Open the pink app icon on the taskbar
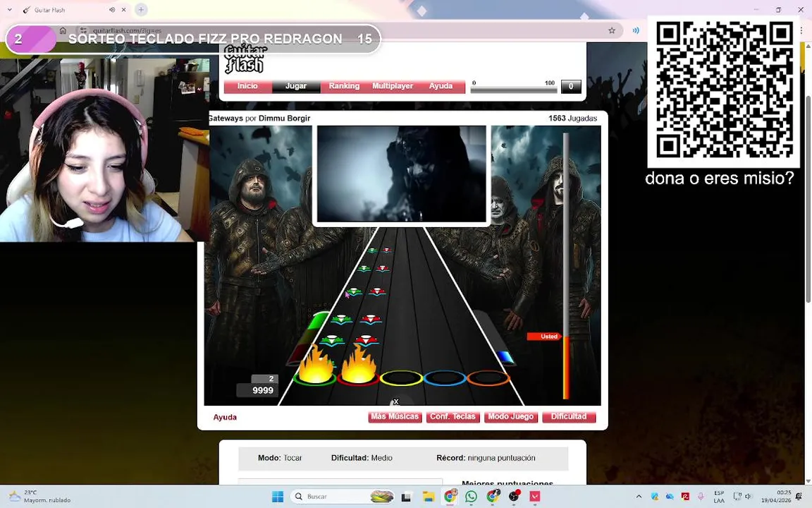This screenshot has height=508, width=812. coord(535,497)
